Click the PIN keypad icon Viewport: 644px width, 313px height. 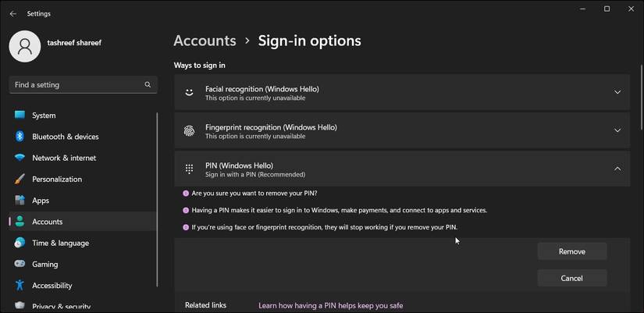pyautogui.click(x=189, y=169)
